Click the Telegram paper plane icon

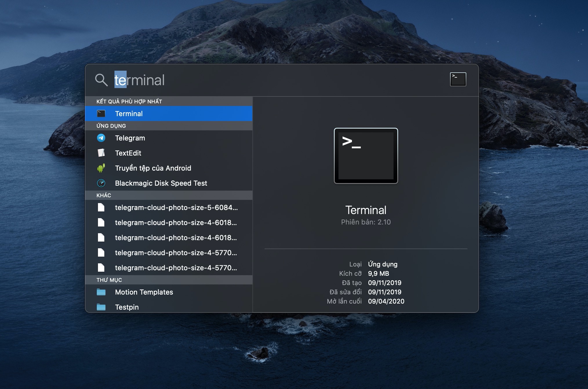[101, 138]
